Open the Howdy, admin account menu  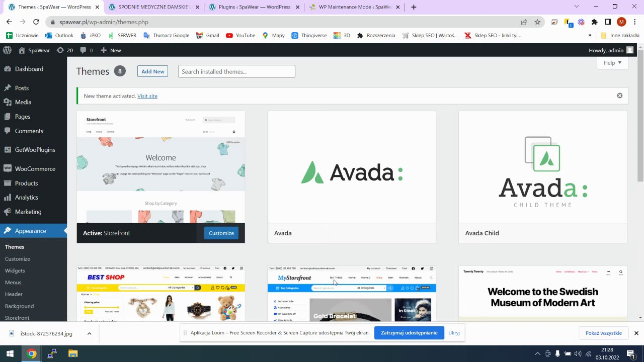coord(611,50)
